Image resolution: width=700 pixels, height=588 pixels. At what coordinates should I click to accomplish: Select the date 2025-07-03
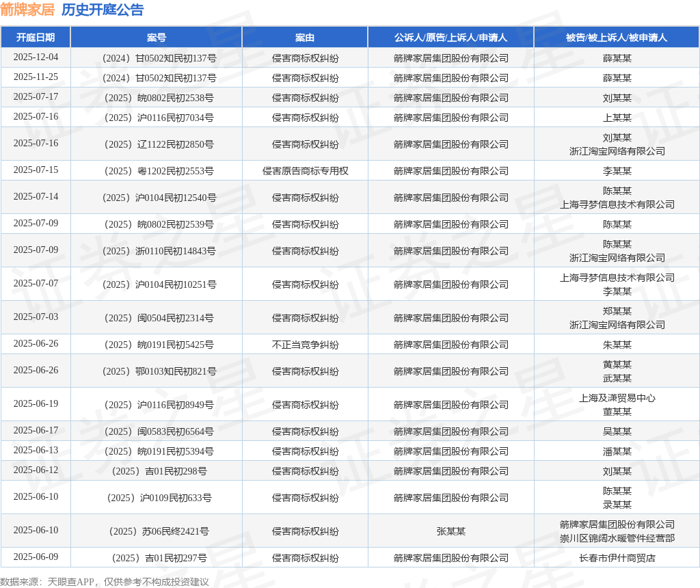[x=36, y=317]
